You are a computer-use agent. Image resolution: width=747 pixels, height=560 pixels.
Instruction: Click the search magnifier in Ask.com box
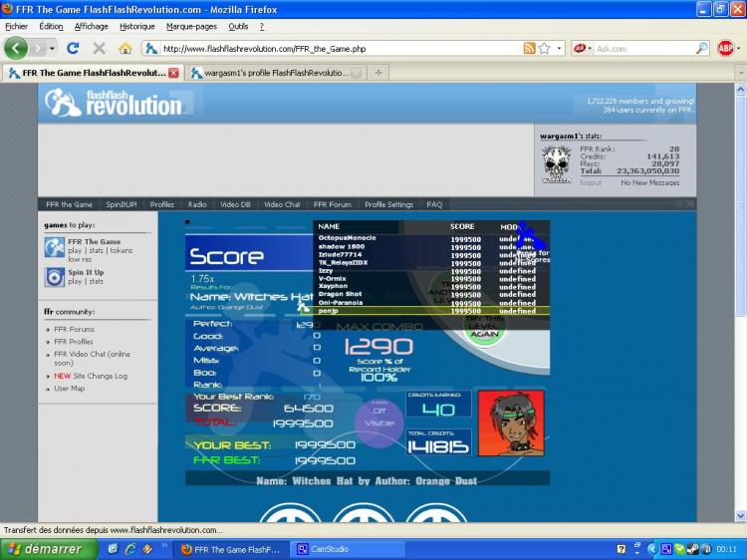[701, 48]
